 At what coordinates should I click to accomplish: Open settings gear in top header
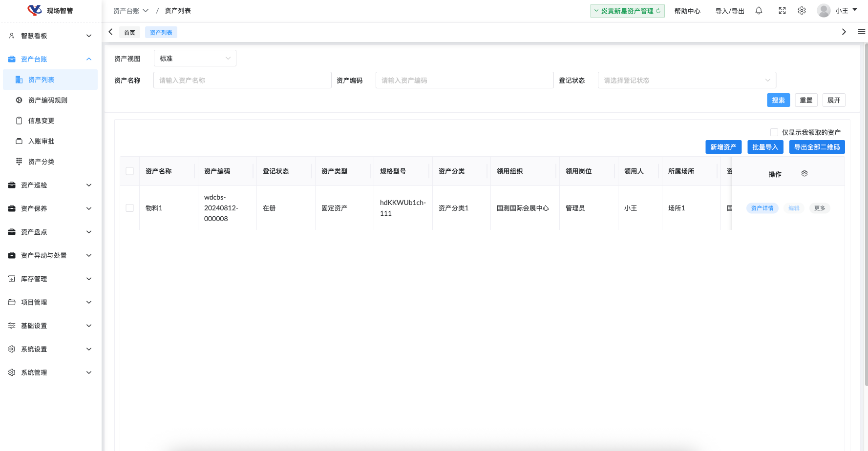click(802, 11)
